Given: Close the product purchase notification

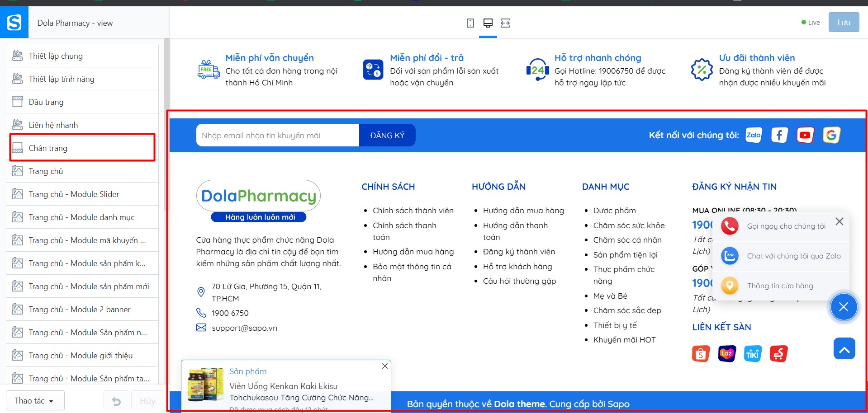Looking at the screenshot, I should [385, 366].
